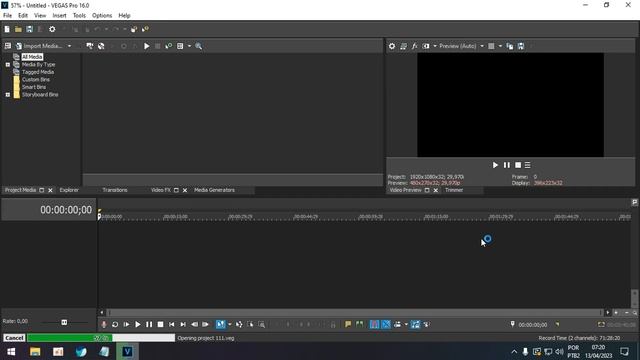Screen dimensions: 640x360
Task: Toggle Auto Preview in Project Media toolbar
Action: (169, 46)
